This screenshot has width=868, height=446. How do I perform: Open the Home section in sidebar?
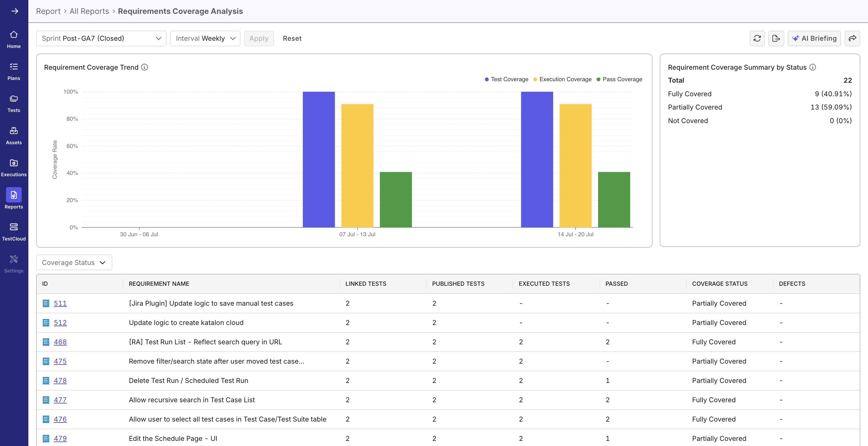[x=14, y=39]
